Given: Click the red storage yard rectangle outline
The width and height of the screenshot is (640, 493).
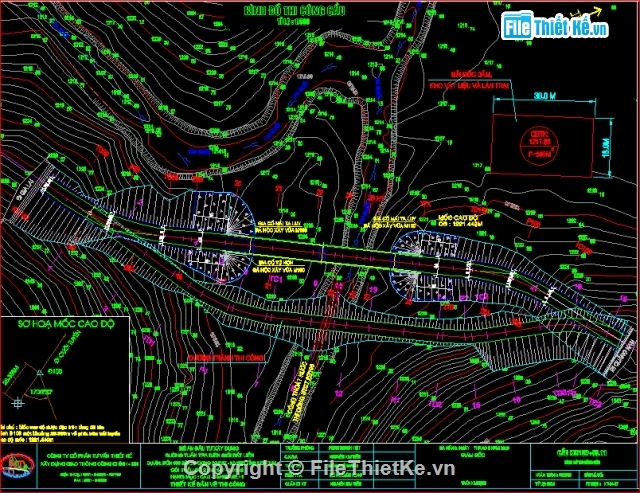Looking at the screenshot, I should 542,145.
